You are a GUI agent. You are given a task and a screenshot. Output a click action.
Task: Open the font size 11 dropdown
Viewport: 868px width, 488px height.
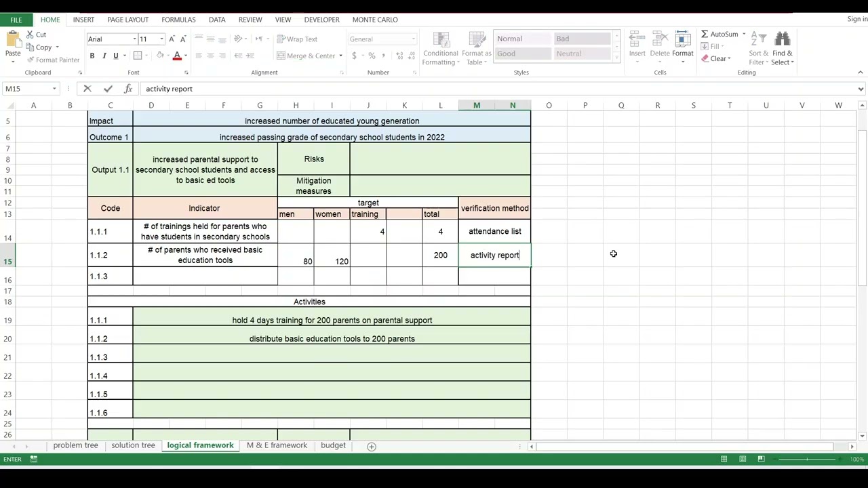click(161, 39)
